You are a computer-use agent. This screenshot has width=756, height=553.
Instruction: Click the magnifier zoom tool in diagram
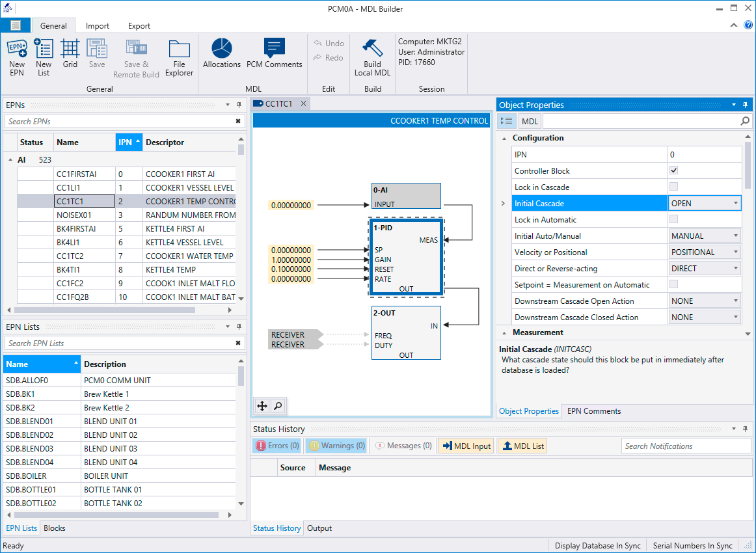(278, 406)
